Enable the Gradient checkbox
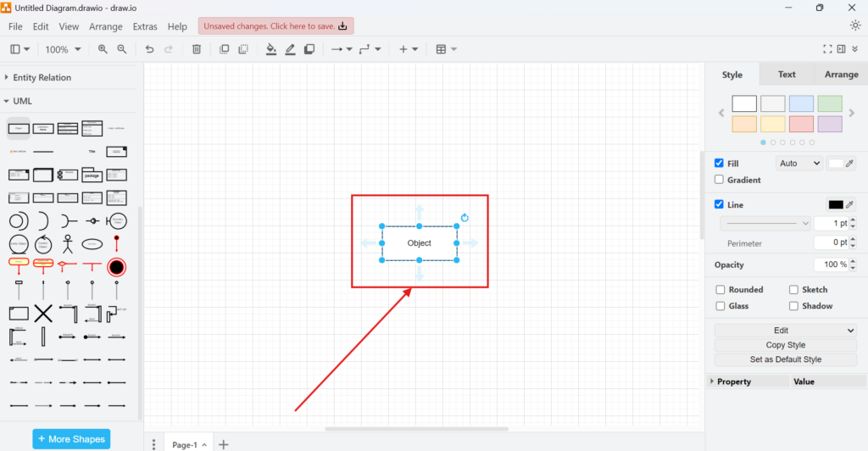The image size is (868, 451). pyautogui.click(x=720, y=180)
